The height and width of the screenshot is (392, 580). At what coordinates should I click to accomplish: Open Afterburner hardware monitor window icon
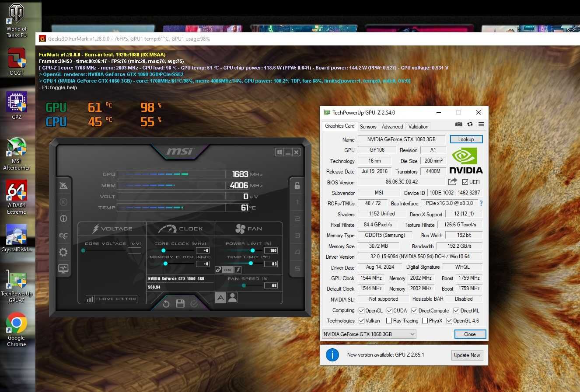tap(63, 269)
